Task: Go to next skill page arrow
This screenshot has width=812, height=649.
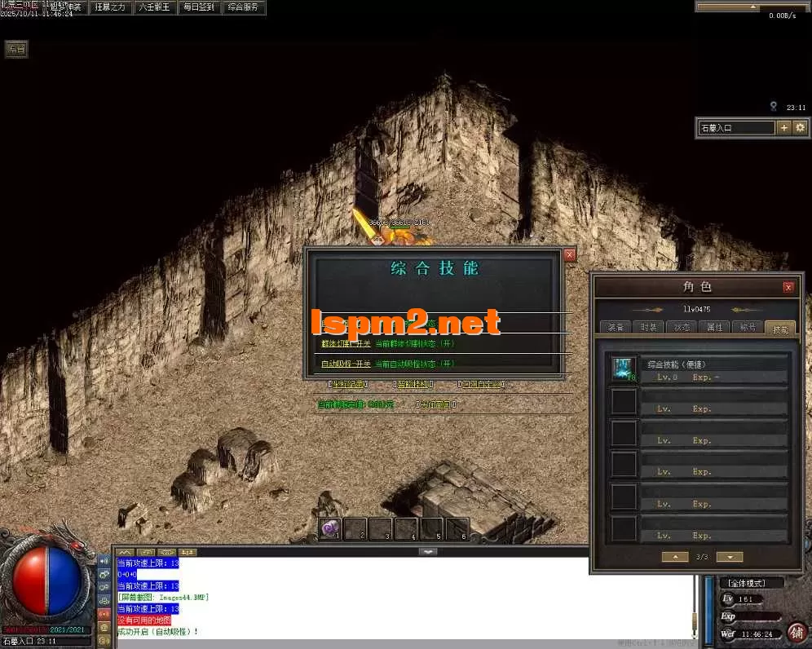Action: click(x=730, y=557)
